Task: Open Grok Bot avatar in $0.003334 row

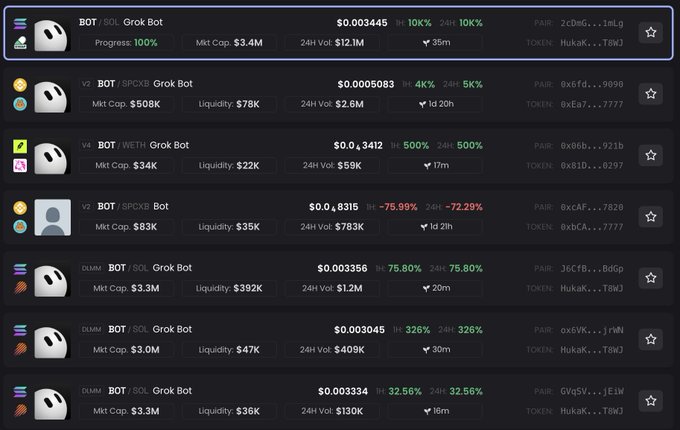Action: 52,403
